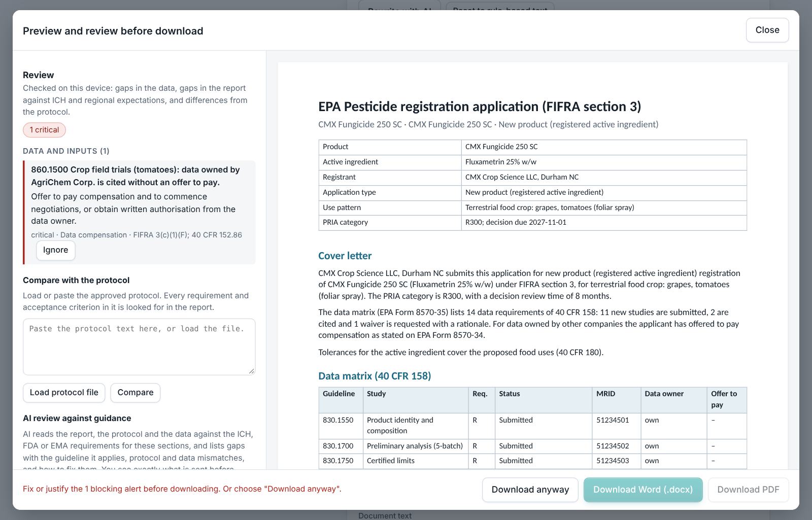Click the Guideline column header

point(341,400)
